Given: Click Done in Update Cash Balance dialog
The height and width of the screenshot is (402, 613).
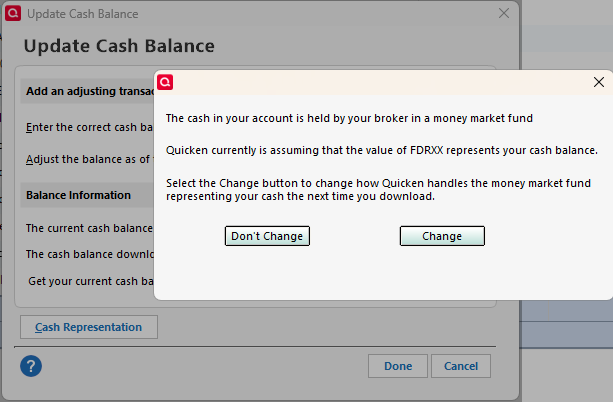Looking at the screenshot, I should pyautogui.click(x=398, y=366).
